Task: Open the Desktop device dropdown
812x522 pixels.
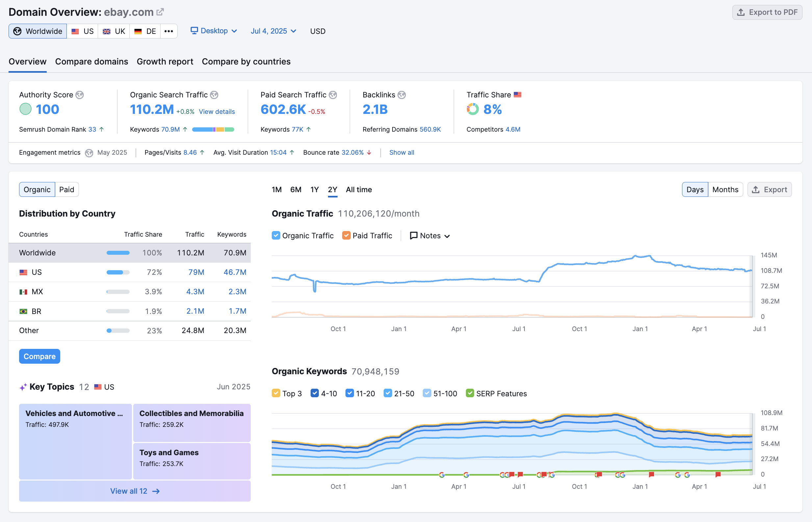Action: (214, 31)
